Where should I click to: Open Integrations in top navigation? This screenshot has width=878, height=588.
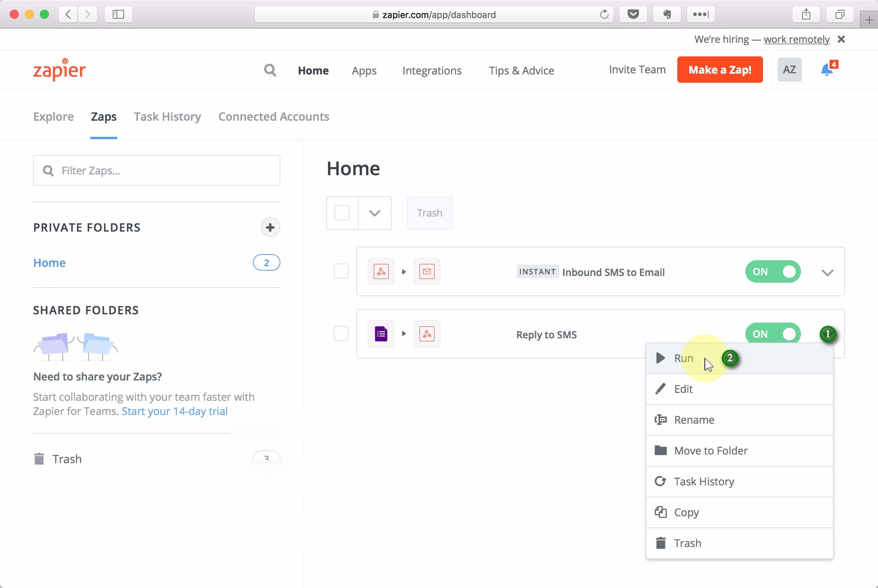tap(432, 70)
